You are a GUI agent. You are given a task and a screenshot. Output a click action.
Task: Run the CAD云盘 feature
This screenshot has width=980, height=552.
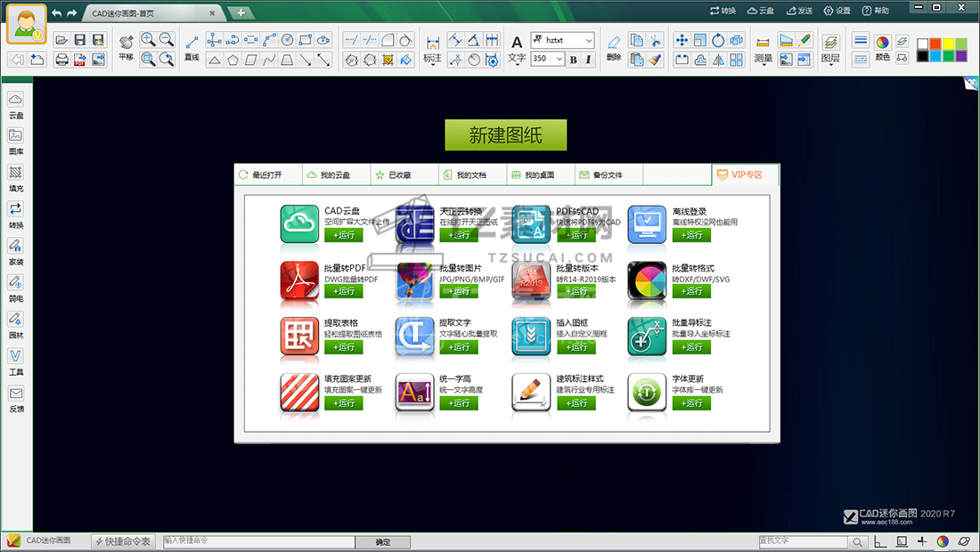pyautogui.click(x=344, y=235)
